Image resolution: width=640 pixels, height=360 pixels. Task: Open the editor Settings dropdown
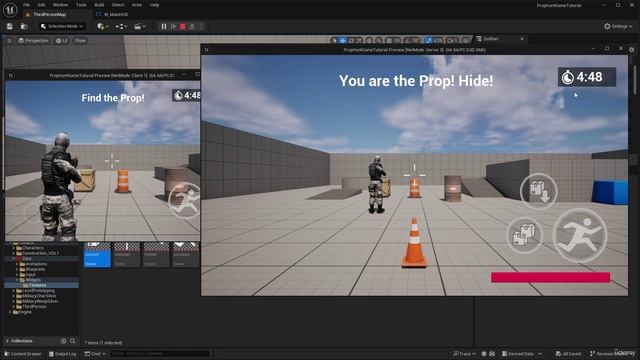coord(618,26)
